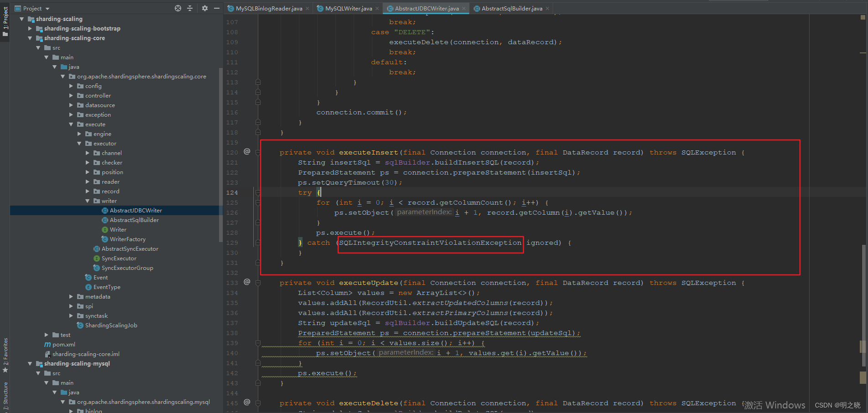The height and width of the screenshot is (413, 868).
Task: Switch to the MySQLWriter.java tab
Action: click(348, 8)
